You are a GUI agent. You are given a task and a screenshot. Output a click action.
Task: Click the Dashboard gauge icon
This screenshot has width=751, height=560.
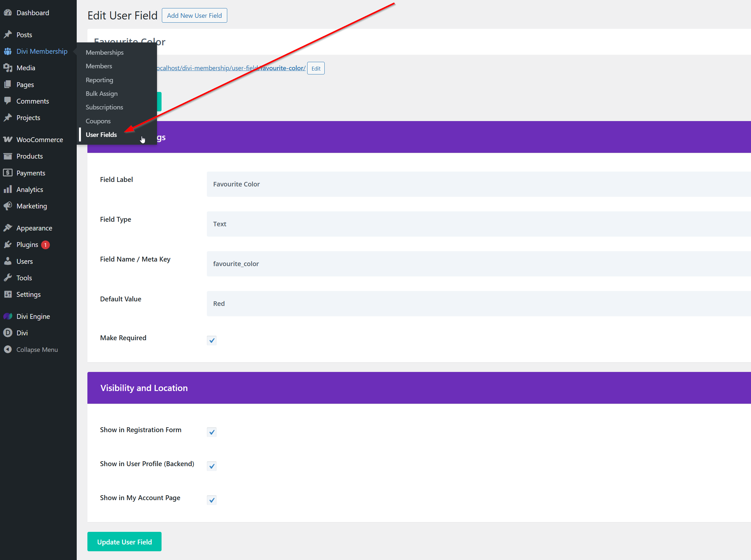[x=8, y=13]
